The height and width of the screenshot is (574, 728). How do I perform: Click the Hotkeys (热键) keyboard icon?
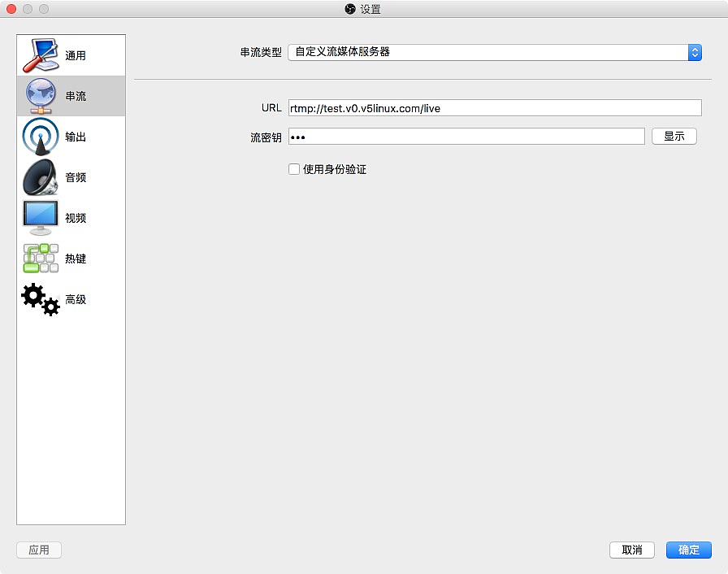click(41, 259)
